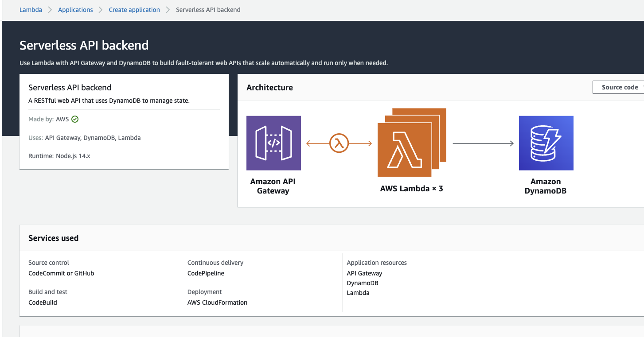Viewport: 644px width, 337px height.
Task: Click the 'Application resources' label
Action: (x=377, y=263)
